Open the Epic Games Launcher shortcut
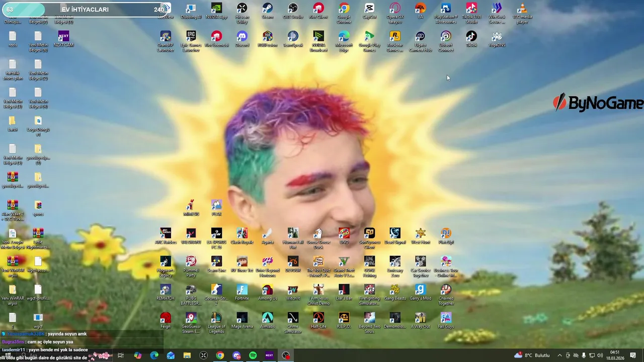 (191, 42)
